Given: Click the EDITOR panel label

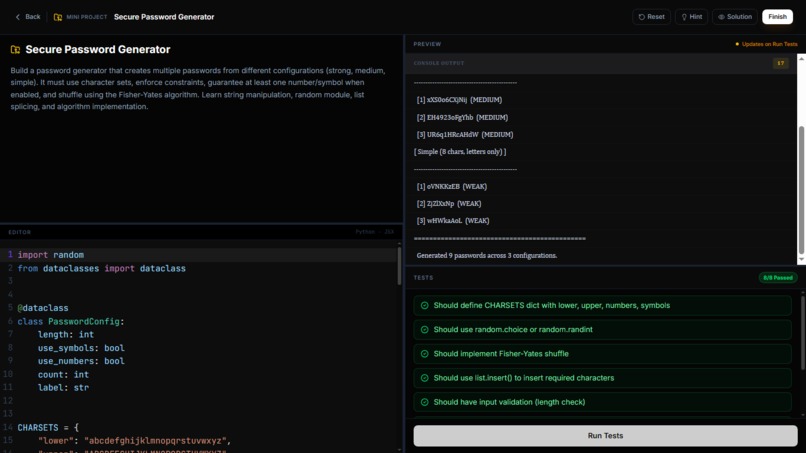Looking at the screenshot, I should [20, 232].
